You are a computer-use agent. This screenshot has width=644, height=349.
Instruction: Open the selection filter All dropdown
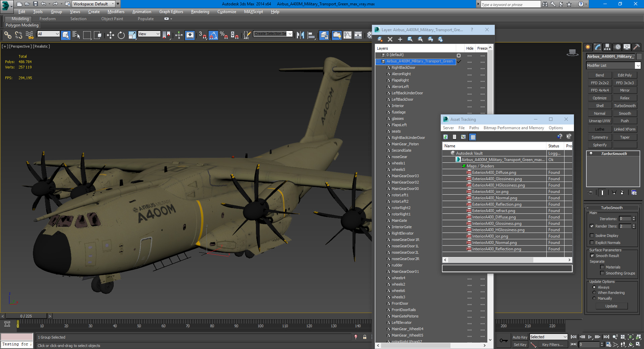pyautogui.click(x=48, y=34)
